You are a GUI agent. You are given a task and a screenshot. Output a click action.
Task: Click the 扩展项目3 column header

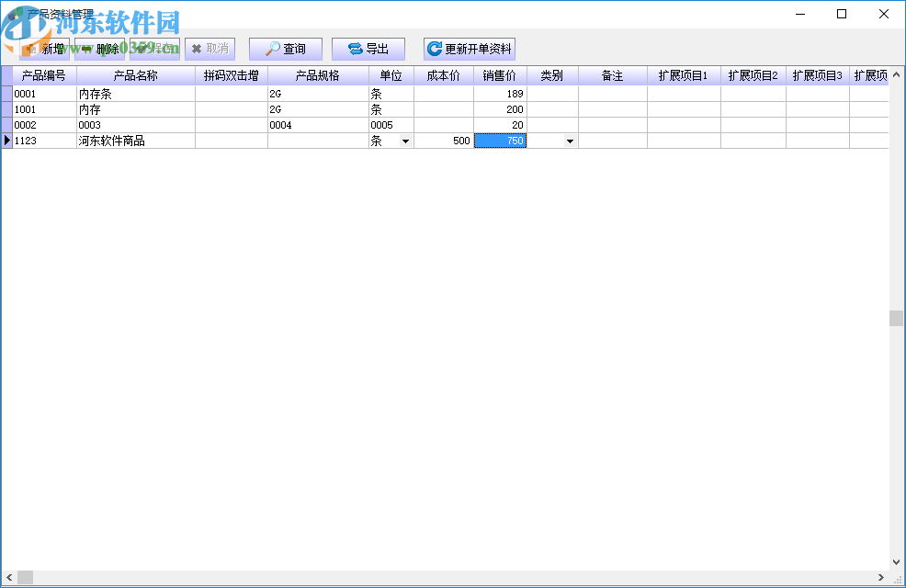[818, 75]
